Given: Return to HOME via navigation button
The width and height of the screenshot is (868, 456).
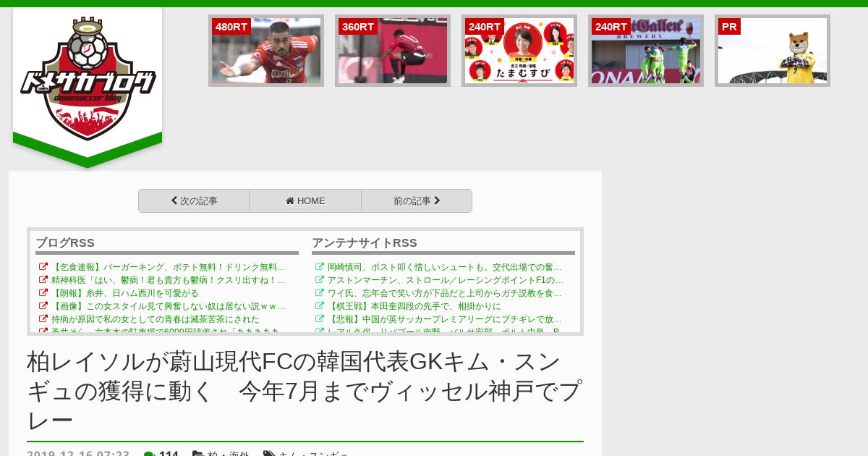Looking at the screenshot, I should point(305,201).
